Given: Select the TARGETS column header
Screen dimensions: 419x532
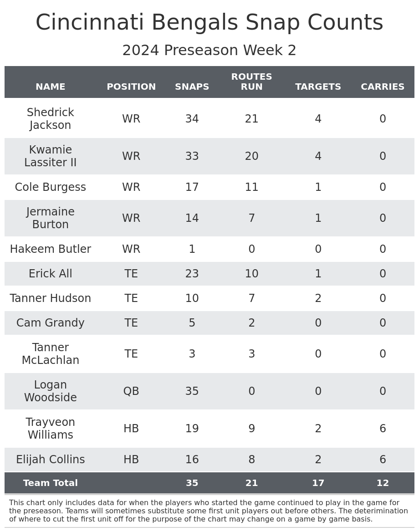Looking at the screenshot, I should point(318,87).
